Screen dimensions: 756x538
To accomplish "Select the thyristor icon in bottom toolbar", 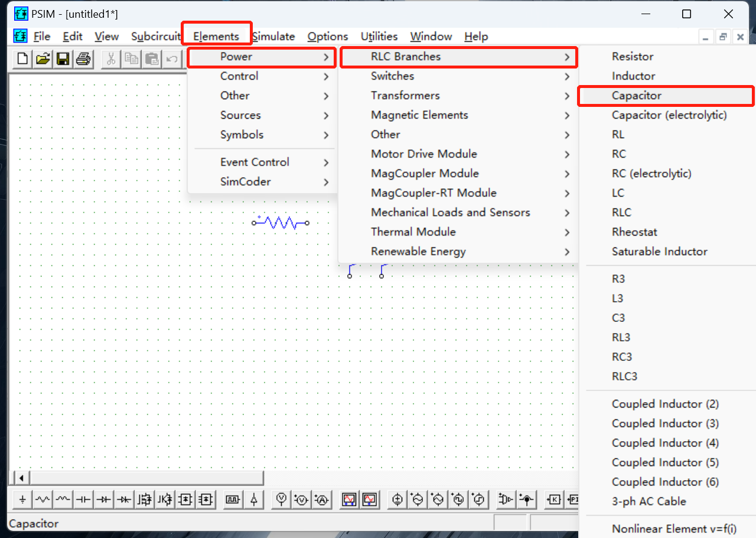I will coord(124,500).
